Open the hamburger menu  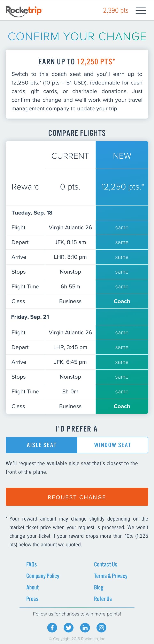tap(141, 10)
